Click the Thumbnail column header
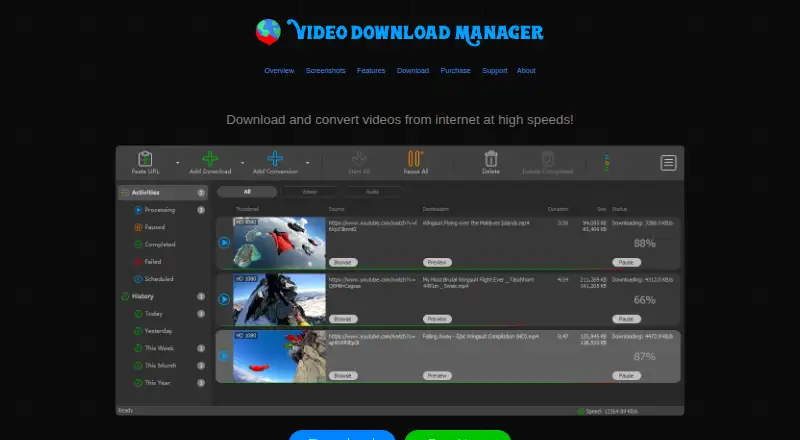This screenshot has height=440, width=800. click(x=247, y=209)
